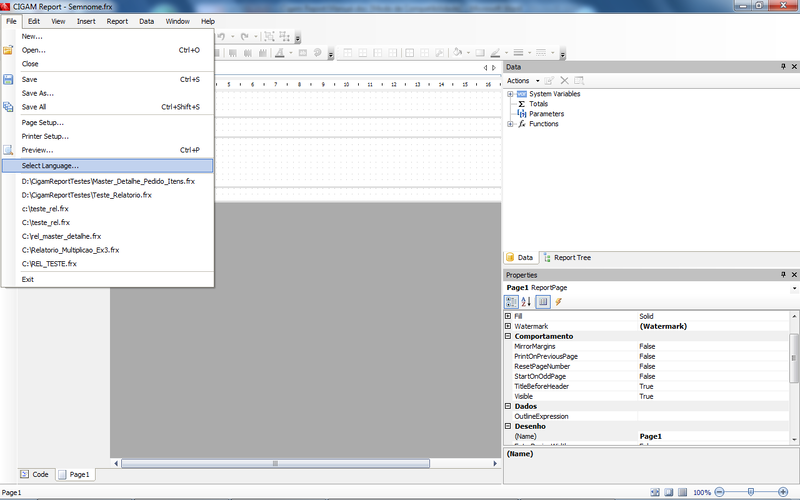Click the View data icon in Data panel
800x500 pixels.
(579, 81)
